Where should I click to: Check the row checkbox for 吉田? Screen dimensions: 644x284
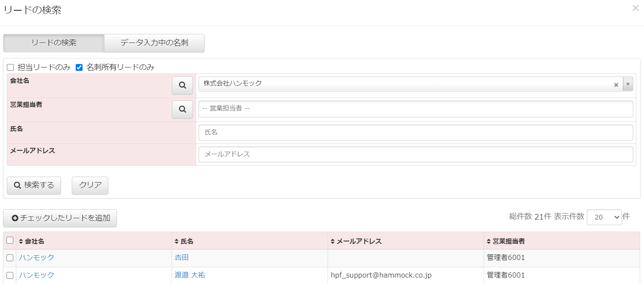click(x=10, y=258)
